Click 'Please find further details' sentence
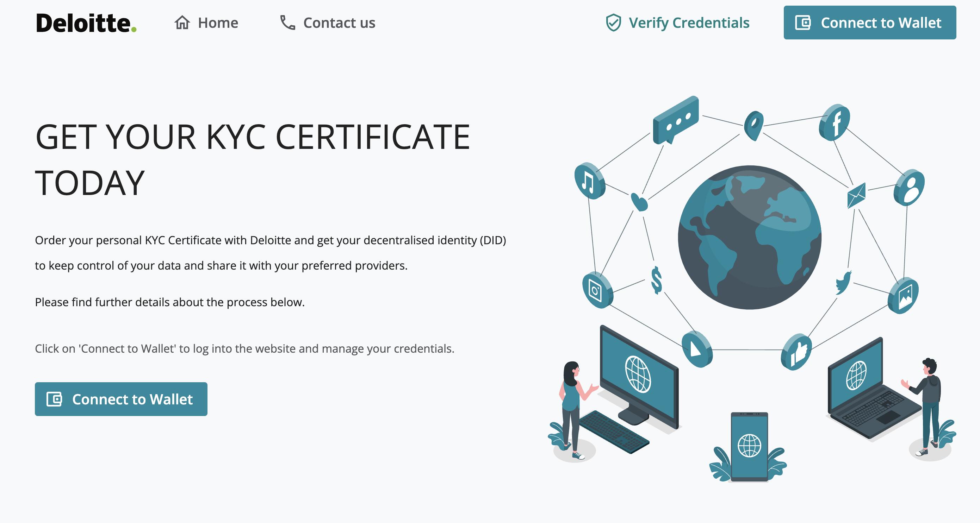Screen dimensions: 980x523 pyautogui.click(x=170, y=302)
